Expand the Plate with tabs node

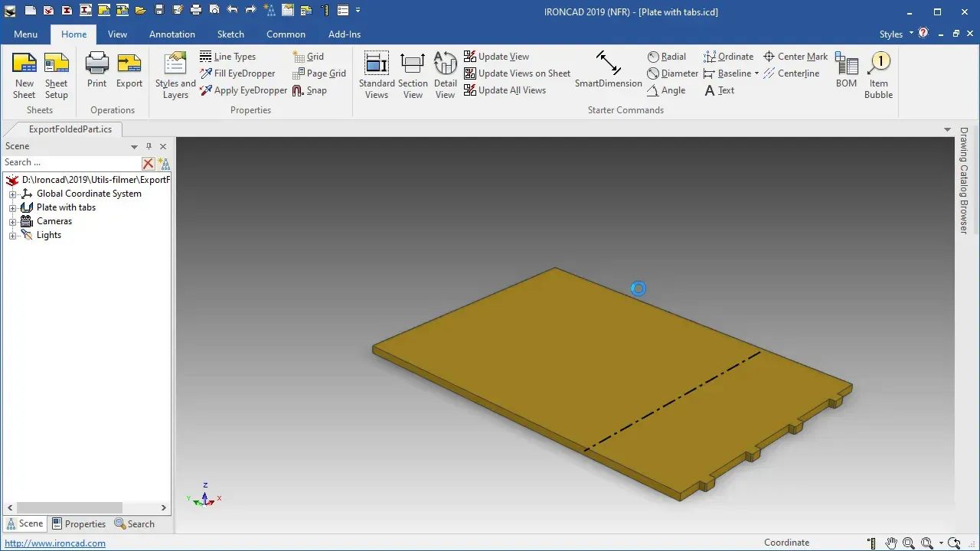click(12, 208)
